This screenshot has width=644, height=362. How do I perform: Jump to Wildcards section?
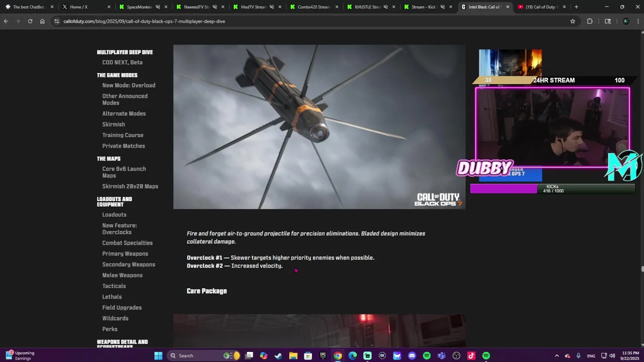[115, 318]
